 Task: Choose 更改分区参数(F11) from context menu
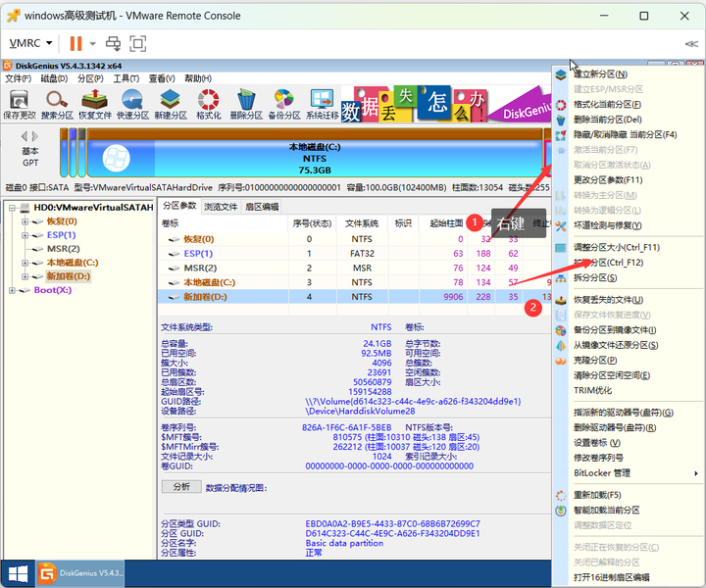pyautogui.click(x=628, y=180)
